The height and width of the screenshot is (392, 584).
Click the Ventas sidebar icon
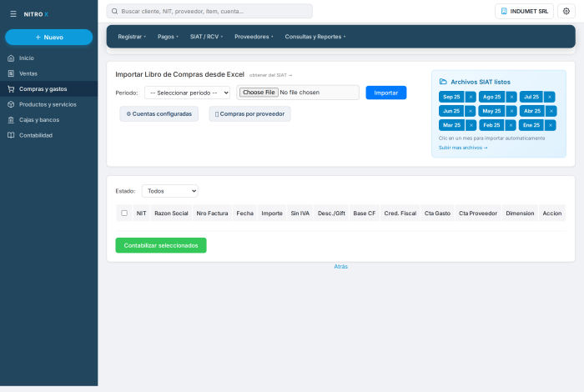coord(11,73)
